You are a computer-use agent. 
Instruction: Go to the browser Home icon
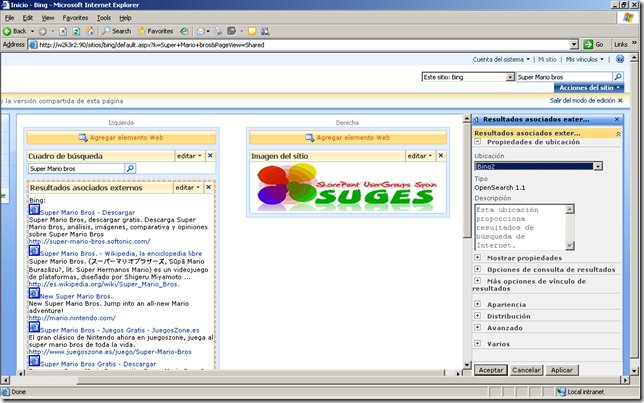pyautogui.click(x=90, y=31)
